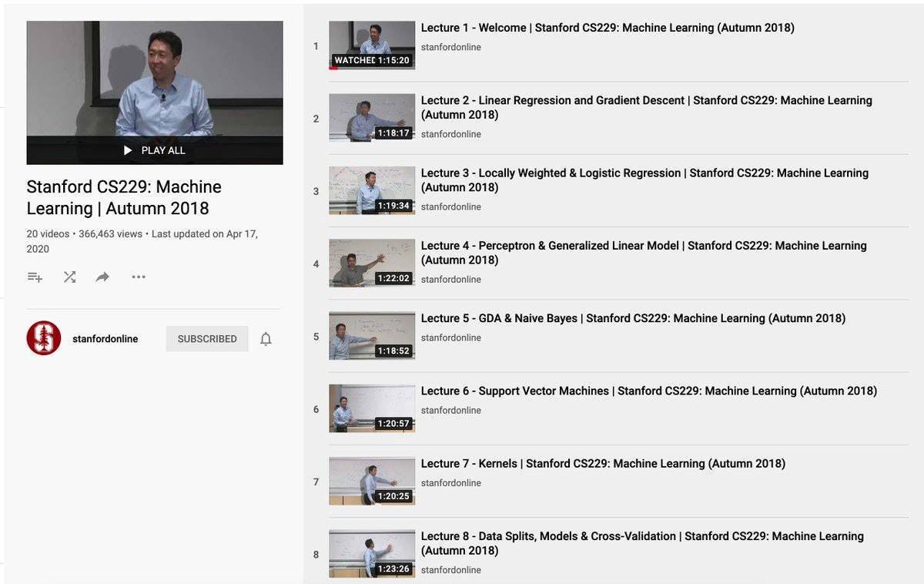924x584 pixels.
Task: Select Lecture 2 Linear Regression title
Action: coord(646,107)
